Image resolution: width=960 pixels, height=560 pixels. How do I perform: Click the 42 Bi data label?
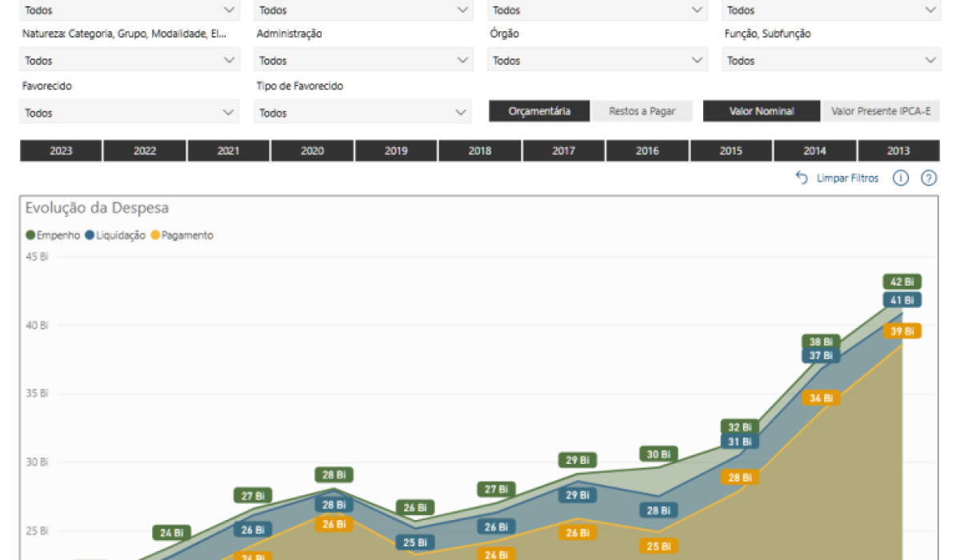[902, 282]
